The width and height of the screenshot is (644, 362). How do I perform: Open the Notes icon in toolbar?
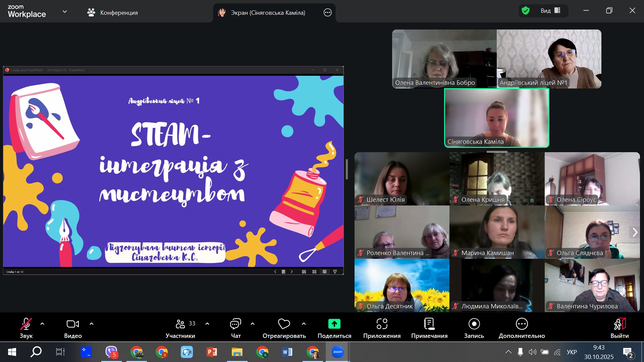(429, 324)
